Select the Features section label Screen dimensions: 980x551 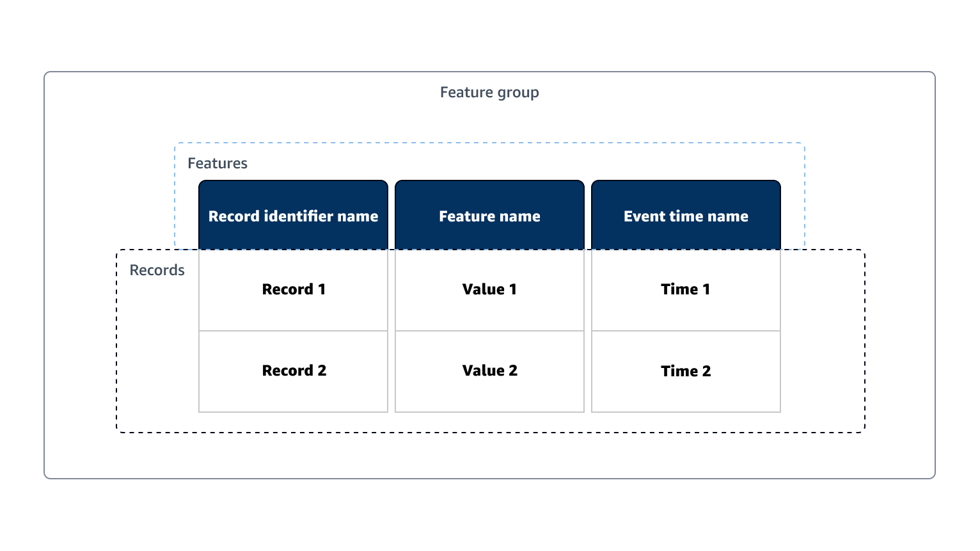pyautogui.click(x=217, y=164)
